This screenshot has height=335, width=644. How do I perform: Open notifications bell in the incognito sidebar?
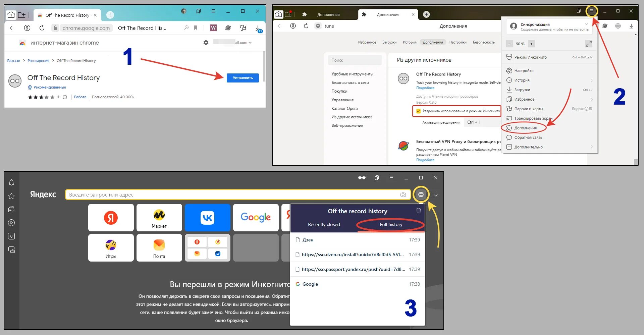11,182
